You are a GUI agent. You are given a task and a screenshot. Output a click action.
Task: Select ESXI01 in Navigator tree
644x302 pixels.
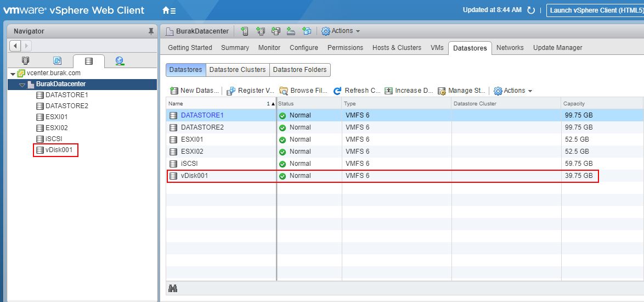(57, 117)
